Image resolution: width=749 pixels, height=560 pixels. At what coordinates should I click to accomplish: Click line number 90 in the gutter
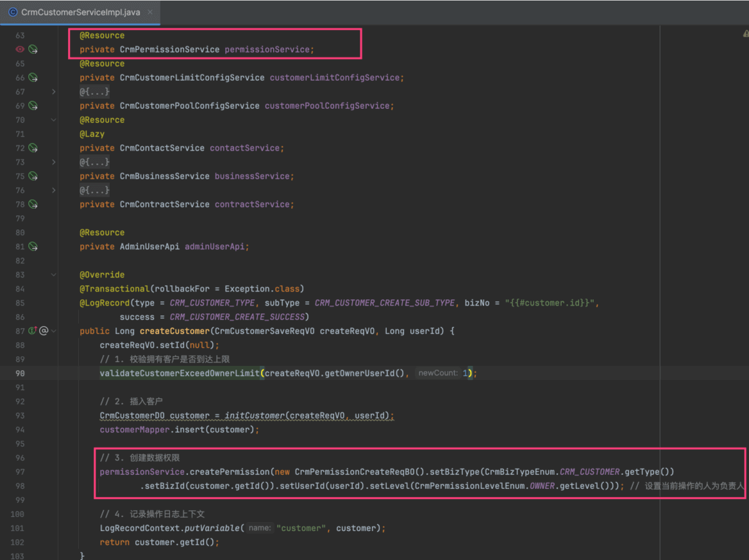click(x=20, y=374)
